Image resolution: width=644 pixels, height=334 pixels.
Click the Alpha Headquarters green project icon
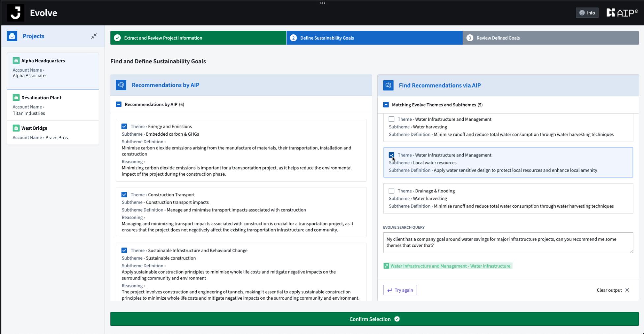(x=16, y=60)
